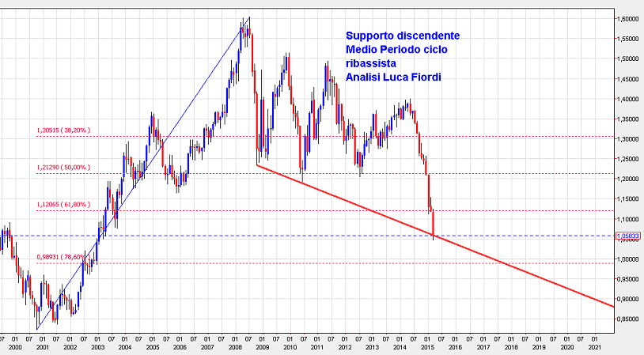
Task: Select the 'Medio Periodo ciclo' text line
Action: (x=396, y=50)
